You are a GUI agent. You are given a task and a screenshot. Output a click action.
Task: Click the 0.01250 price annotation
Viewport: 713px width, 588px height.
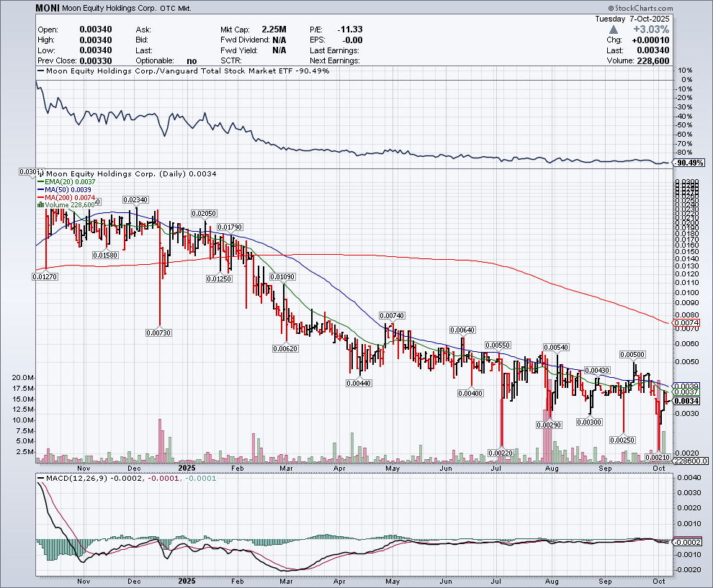[219, 279]
